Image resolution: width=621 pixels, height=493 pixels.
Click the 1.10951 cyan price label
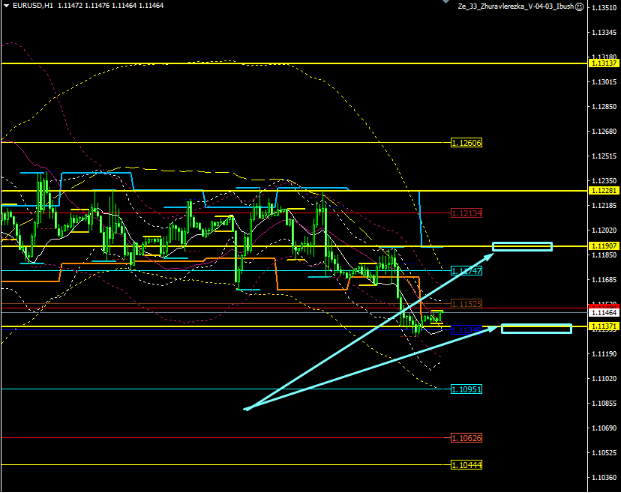[466, 389]
